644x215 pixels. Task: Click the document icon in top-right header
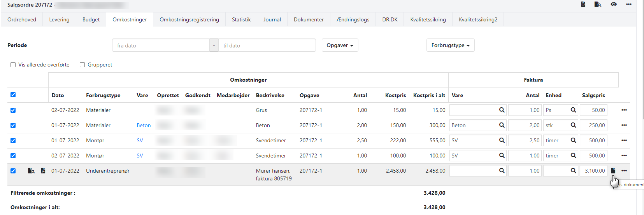click(583, 4)
